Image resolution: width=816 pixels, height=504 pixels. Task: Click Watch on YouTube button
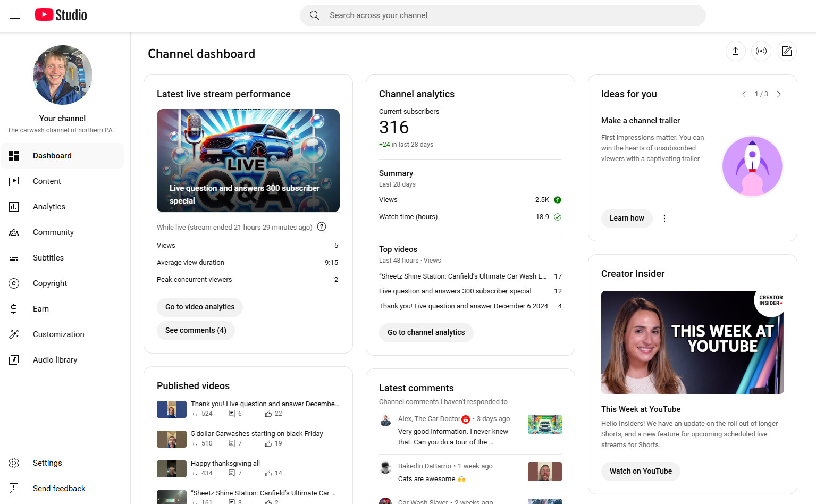click(641, 471)
